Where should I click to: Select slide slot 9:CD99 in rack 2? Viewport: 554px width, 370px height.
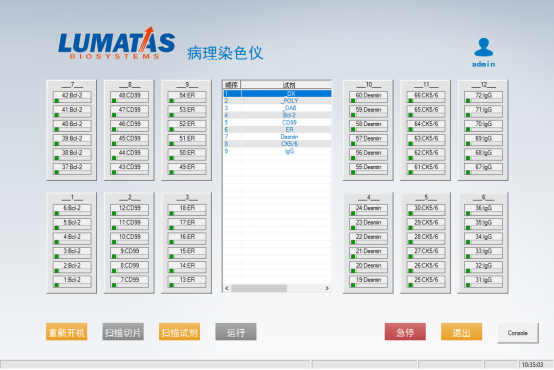[129, 252]
